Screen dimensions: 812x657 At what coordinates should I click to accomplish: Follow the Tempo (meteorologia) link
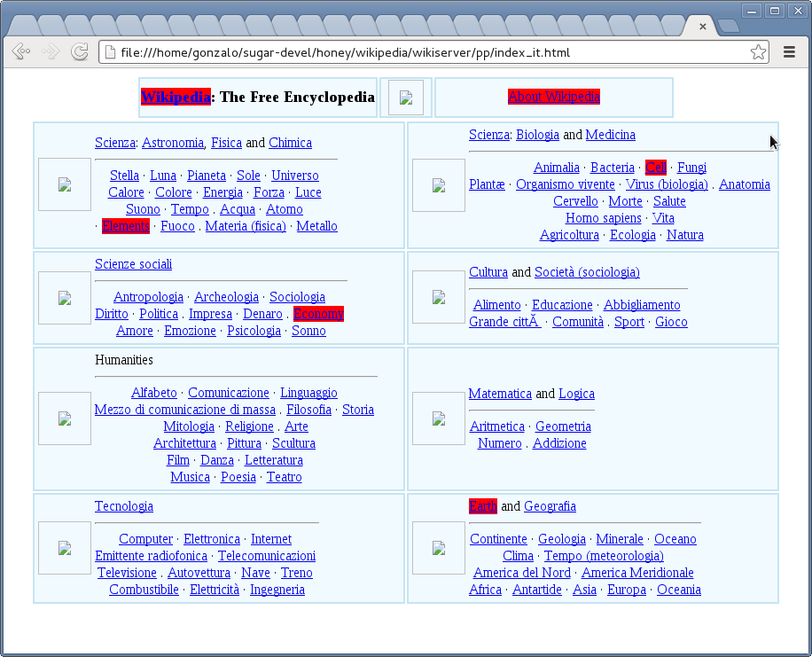tap(604, 556)
